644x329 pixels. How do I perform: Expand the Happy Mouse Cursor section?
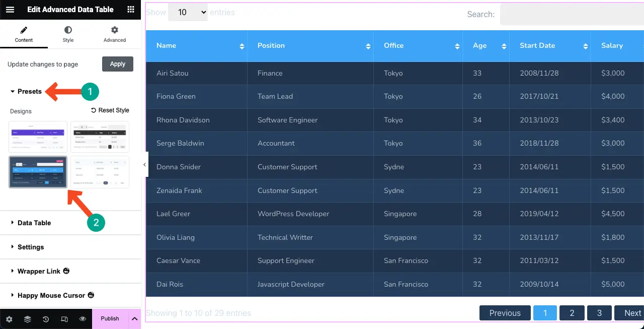point(70,295)
